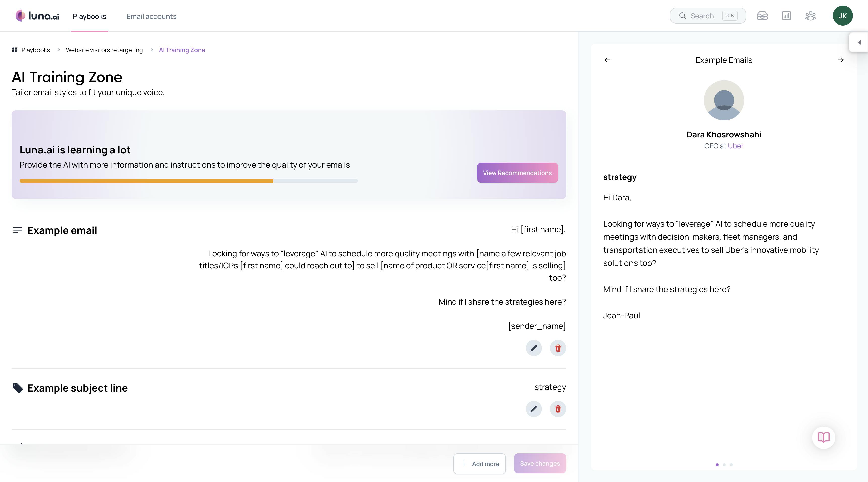This screenshot has height=482, width=868.
Task: Focus the Search input field
Action: tap(702, 16)
